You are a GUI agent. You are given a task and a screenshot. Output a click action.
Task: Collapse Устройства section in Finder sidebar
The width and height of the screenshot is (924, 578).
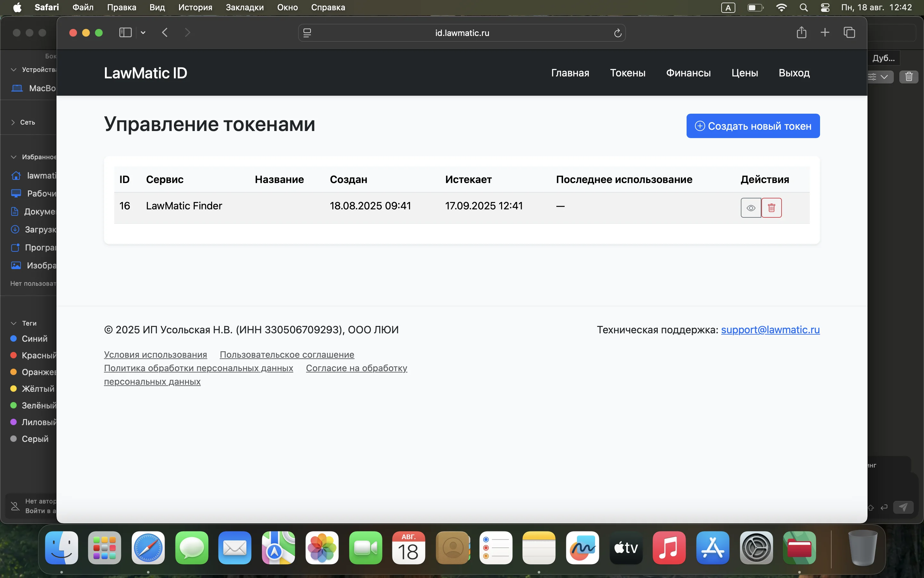tap(14, 70)
